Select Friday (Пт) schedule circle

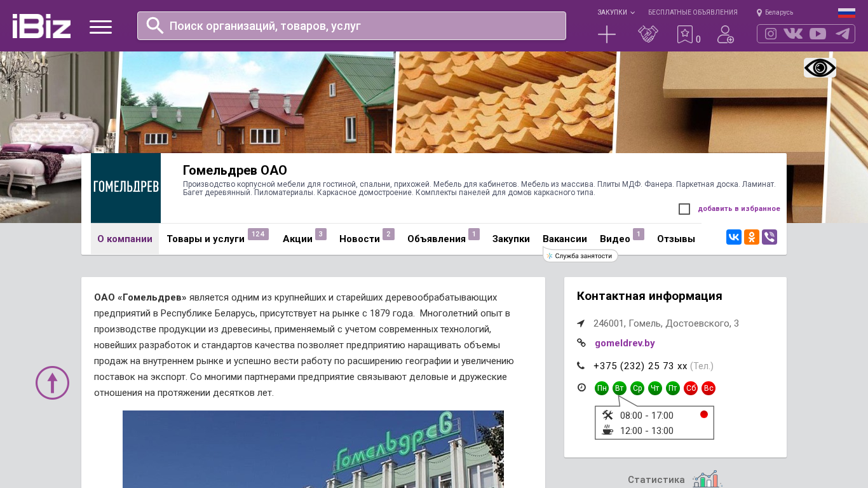[673, 388]
